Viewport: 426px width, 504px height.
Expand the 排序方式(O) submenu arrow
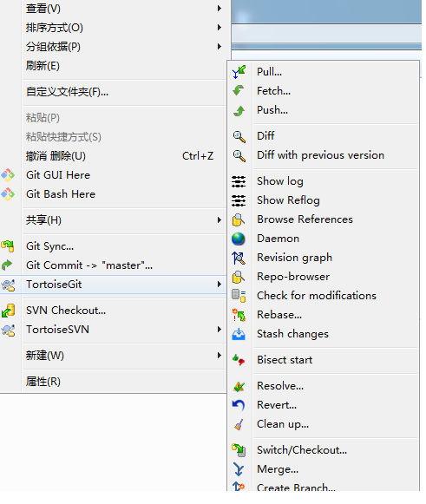pos(220,28)
